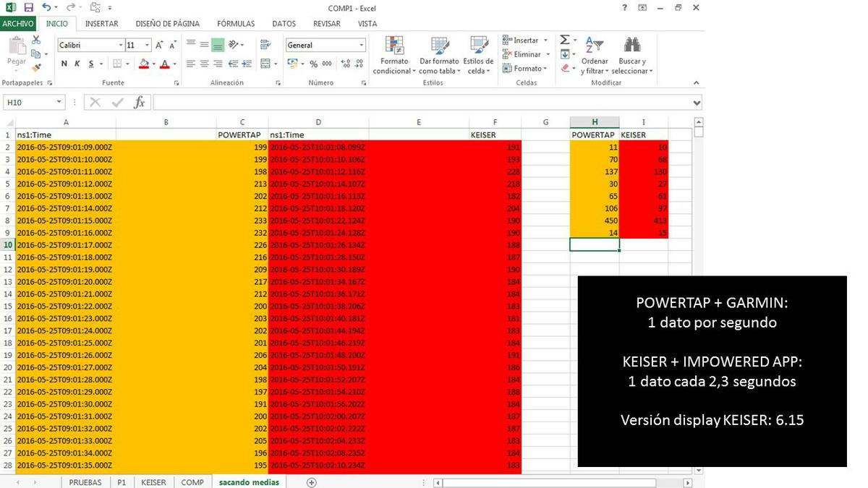Toggle bottom align button in Alineación
This screenshot has height=488, width=868.
coord(218,45)
